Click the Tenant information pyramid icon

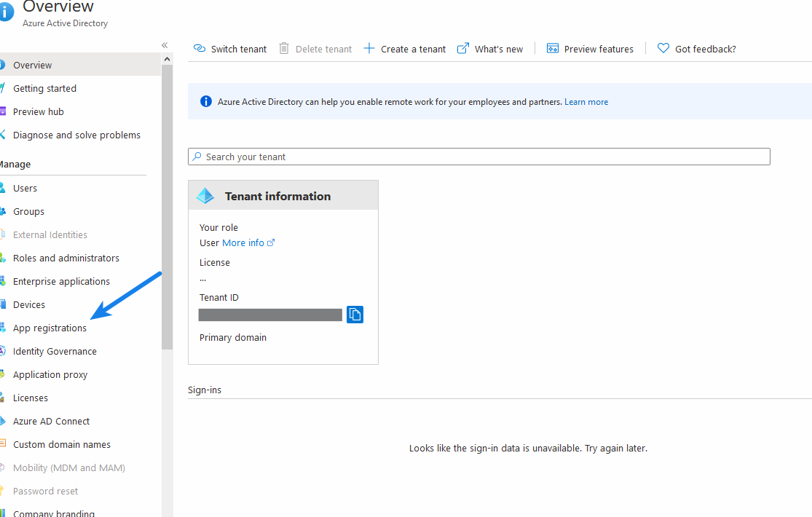(205, 196)
